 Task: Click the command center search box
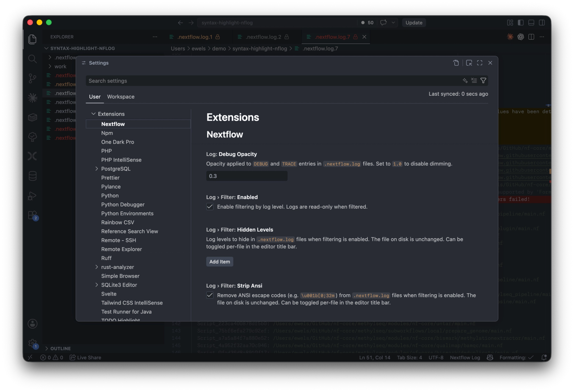click(x=277, y=22)
